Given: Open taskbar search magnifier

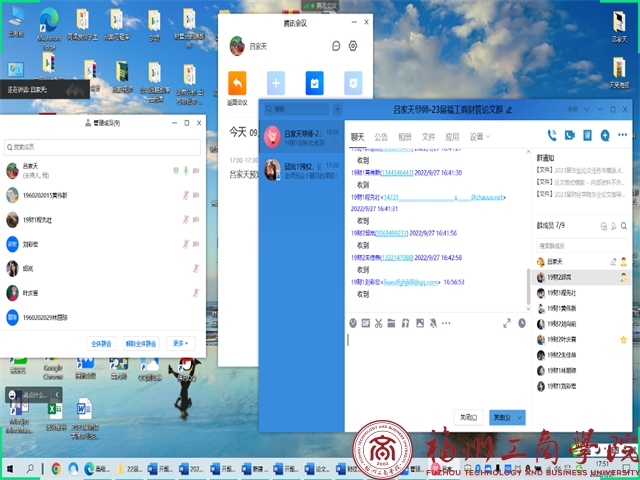Looking at the screenshot, I should (x=30, y=469).
